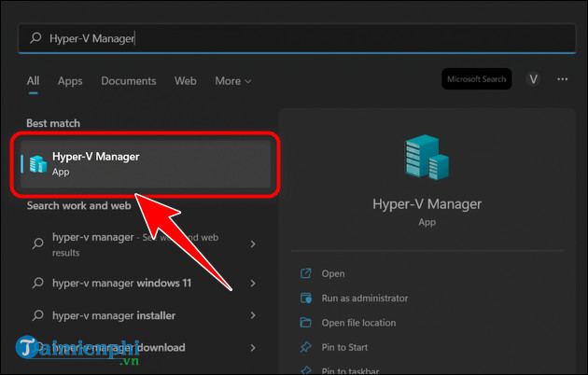The image size is (588, 375).
Task: Click the Open file location folder icon
Action: point(305,323)
